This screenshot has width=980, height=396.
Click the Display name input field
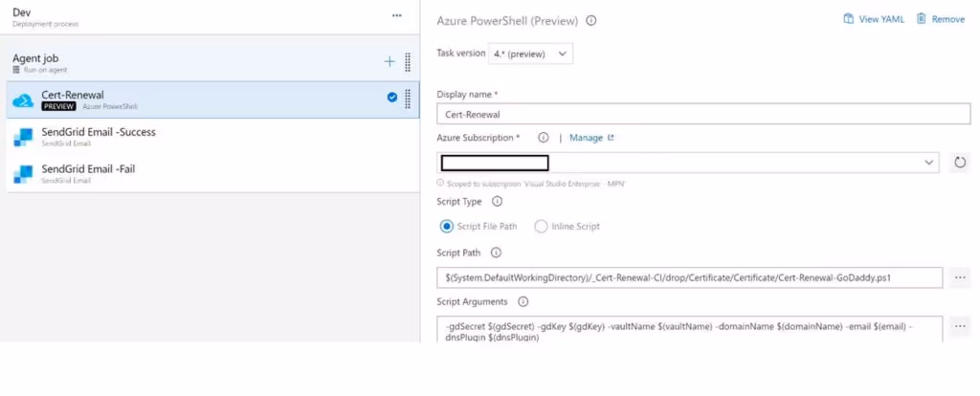pyautogui.click(x=703, y=114)
